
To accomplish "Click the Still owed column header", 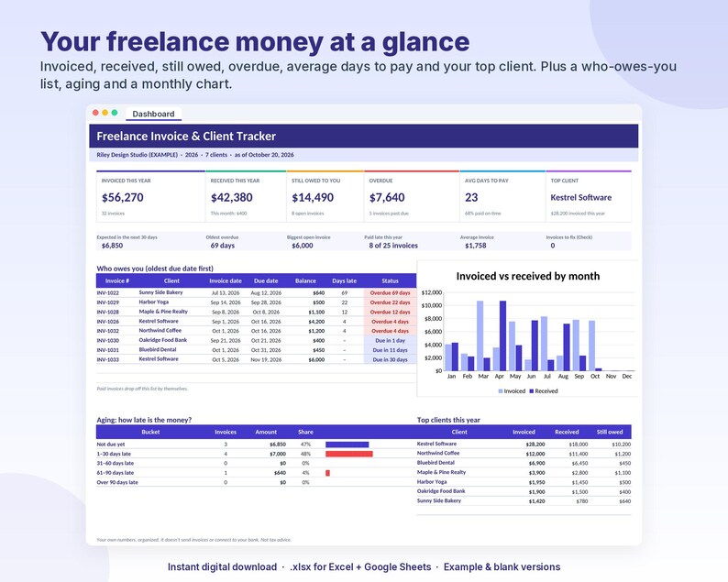I will click(610, 432).
